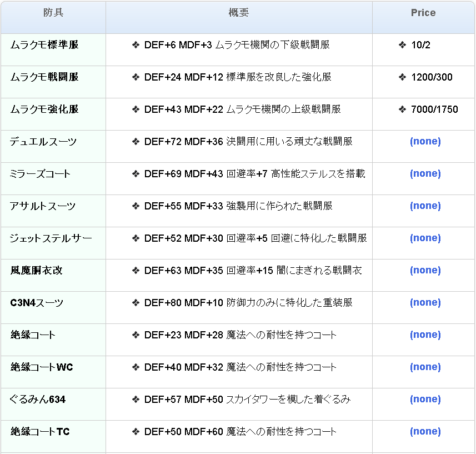This screenshot has height=454, width=476.
Task: Click the Price column header
Action: 423,13
